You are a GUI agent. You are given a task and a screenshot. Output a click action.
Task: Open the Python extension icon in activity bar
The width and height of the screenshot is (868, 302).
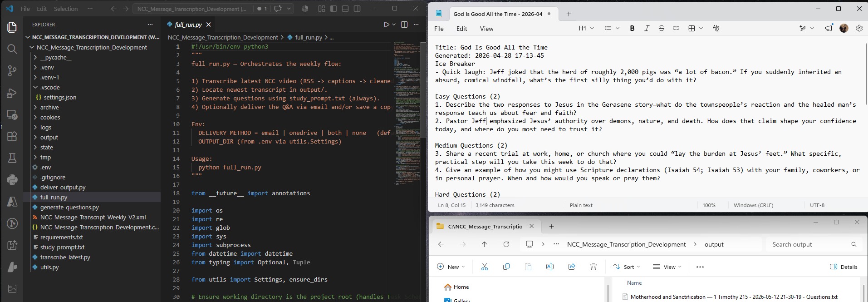tap(12, 180)
